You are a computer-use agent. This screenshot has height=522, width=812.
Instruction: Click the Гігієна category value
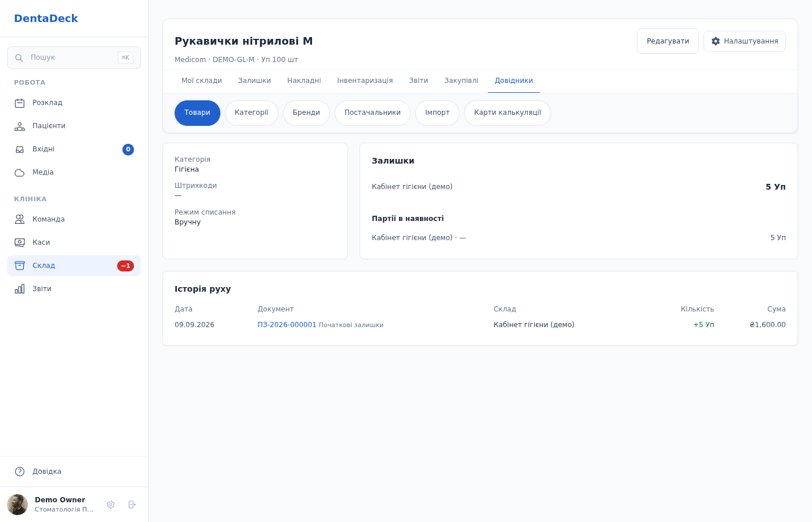pyautogui.click(x=187, y=169)
